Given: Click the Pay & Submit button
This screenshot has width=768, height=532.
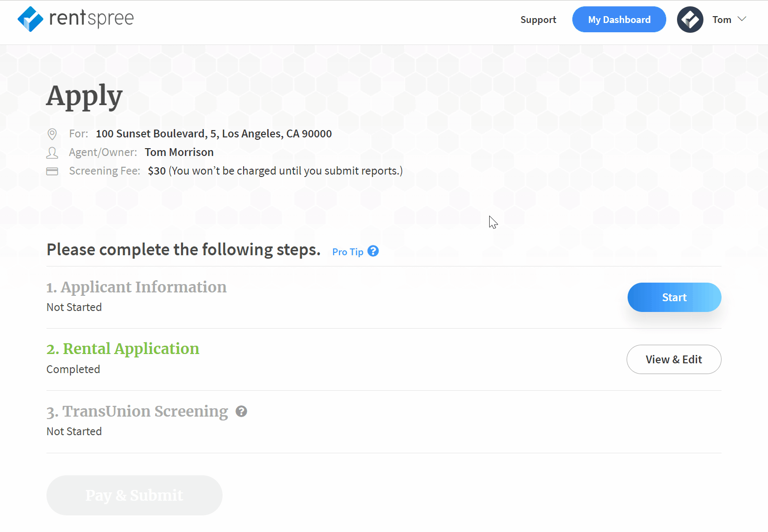Looking at the screenshot, I should tap(134, 495).
